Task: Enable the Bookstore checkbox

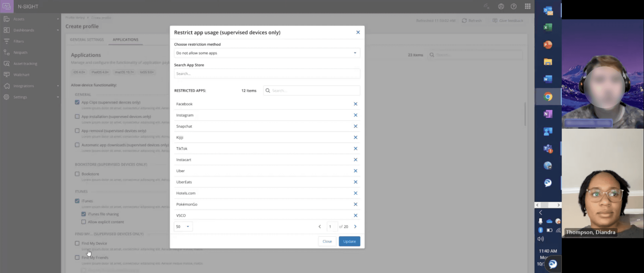Action: (77, 174)
